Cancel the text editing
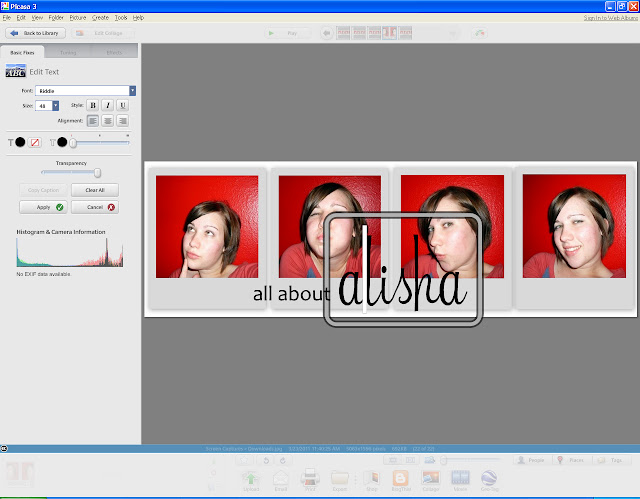Image resolution: width=640 pixels, height=499 pixels. tap(95, 207)
